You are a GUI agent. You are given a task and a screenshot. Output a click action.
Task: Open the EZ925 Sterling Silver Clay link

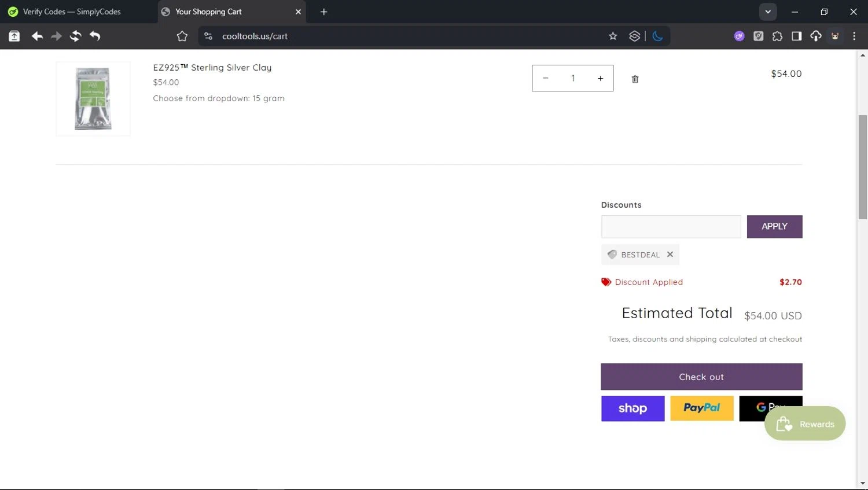pos(212,67)
